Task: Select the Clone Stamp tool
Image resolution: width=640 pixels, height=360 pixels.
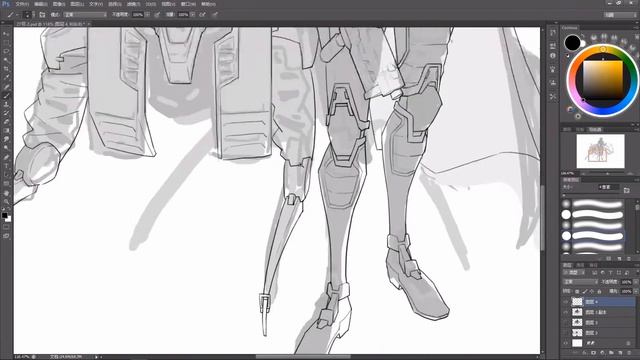Action: 6,104
